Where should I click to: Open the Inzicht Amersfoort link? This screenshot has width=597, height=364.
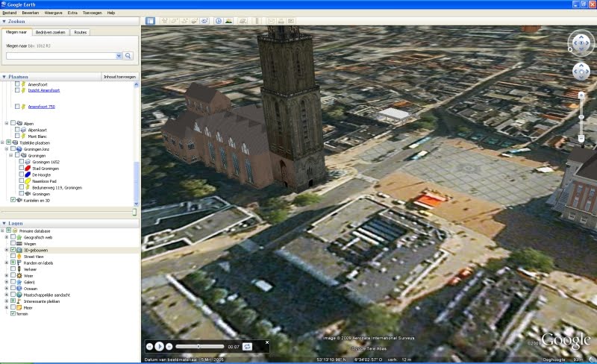tap(44, 90)
